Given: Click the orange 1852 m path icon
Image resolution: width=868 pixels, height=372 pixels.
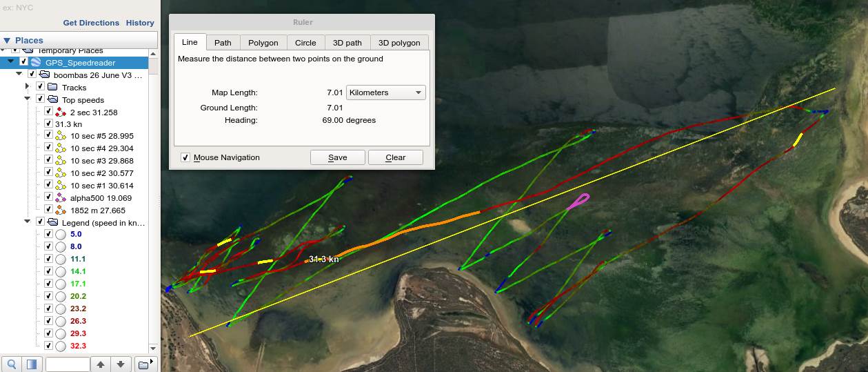Looking at the screenshot, I should pos(60,211).
